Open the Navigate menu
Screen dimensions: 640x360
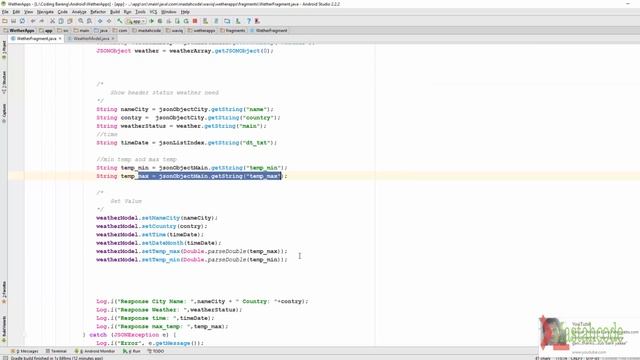tap(45, 12)
